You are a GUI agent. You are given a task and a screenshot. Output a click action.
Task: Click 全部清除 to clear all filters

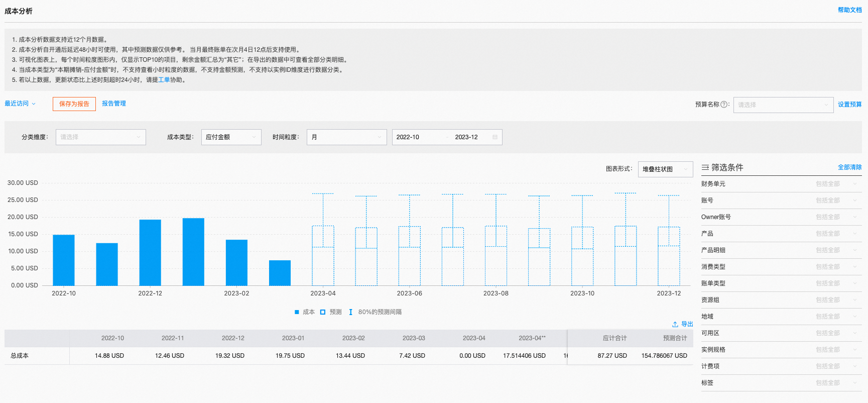click(x=849, y=167)
